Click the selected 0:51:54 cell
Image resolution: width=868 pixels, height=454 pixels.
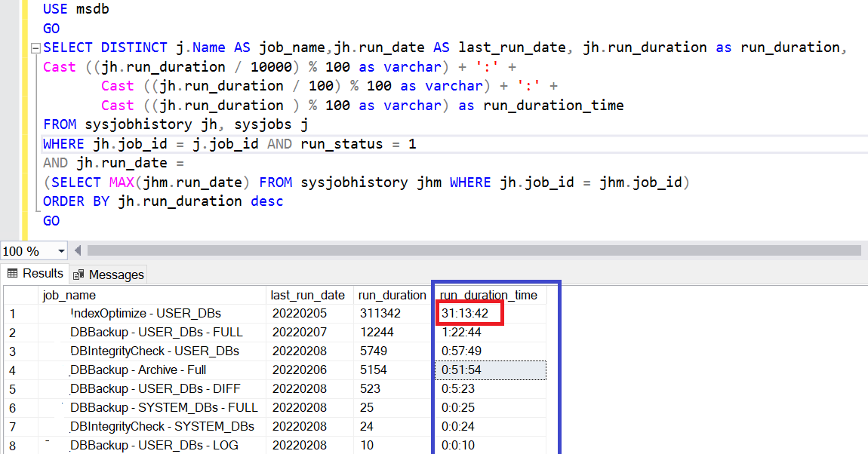pos(491,370)
